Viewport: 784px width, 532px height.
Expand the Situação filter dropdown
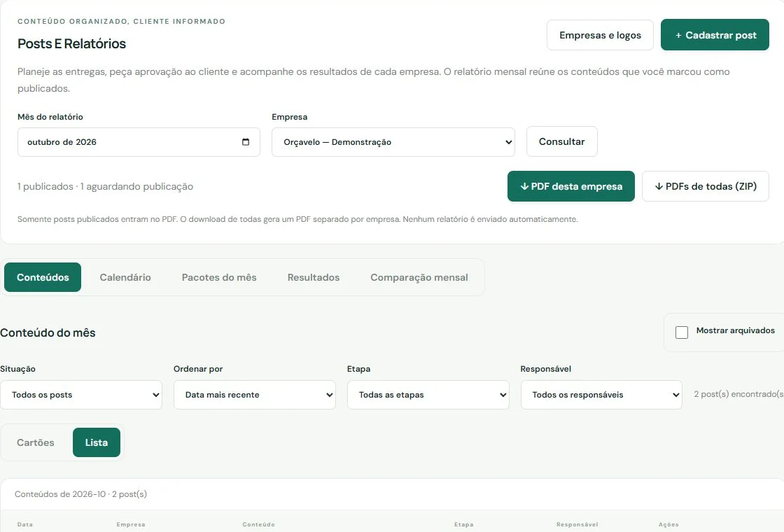(81, 395)
